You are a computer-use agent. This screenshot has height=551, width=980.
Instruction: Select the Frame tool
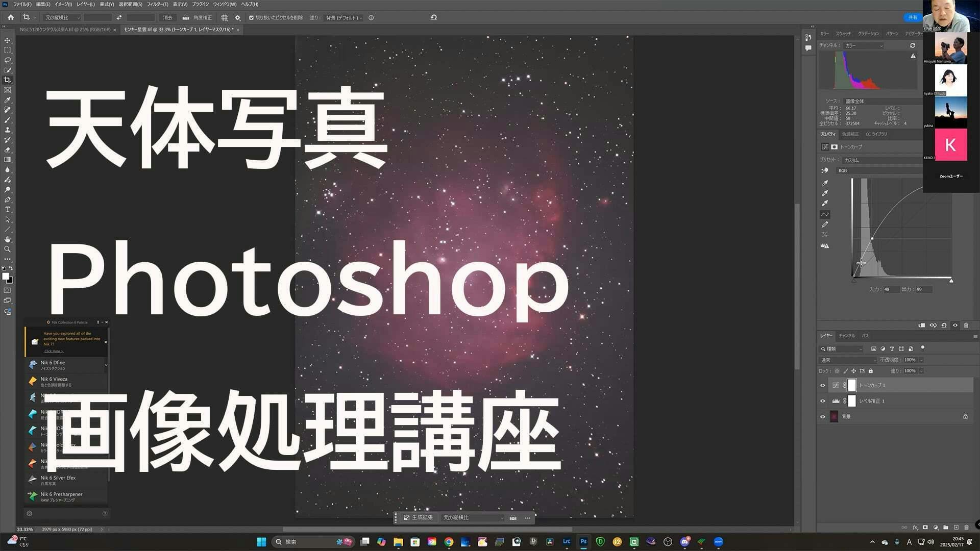[x=7, y=90]
